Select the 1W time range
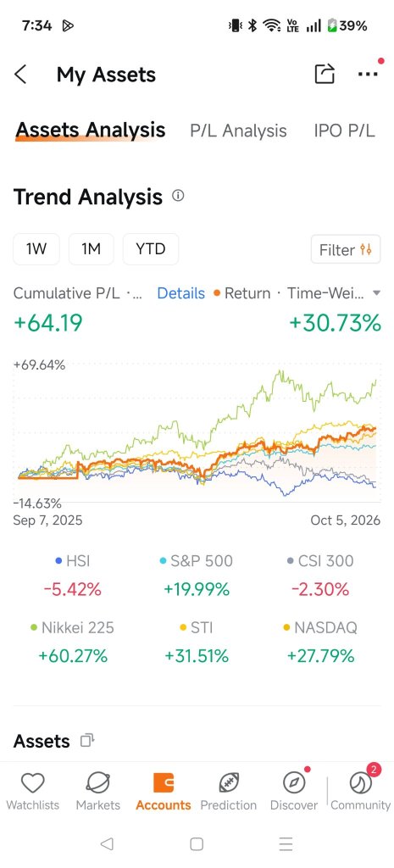 click(36, 249)
